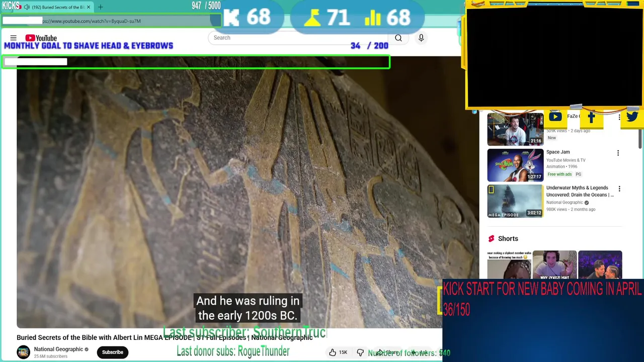Click the magnifier search button

pyautogui.click(x=398, y=38)
